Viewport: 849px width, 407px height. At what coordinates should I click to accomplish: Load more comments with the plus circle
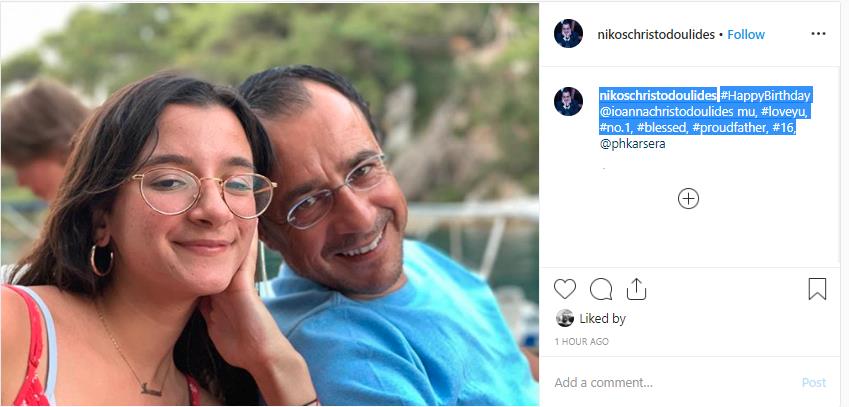[x=688, y=198]
